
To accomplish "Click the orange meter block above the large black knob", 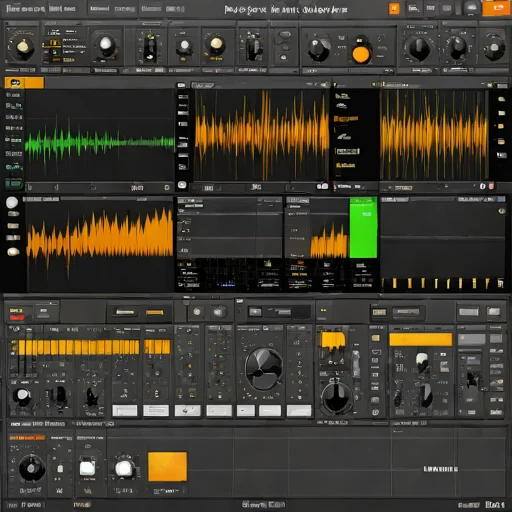I will pyautogui.click(x=333, y=341).
